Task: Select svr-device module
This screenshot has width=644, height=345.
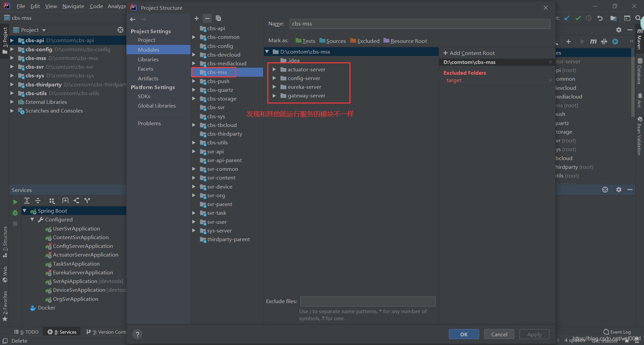Action: click(220, 187)
